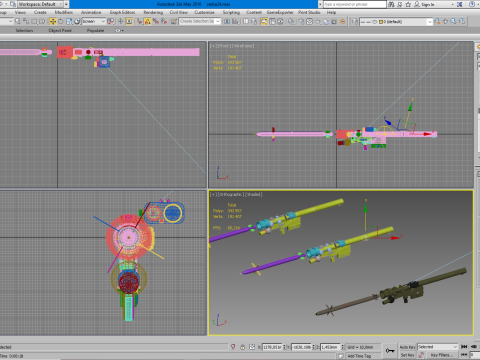The image size is (480, 360).
Task: Select the Rotate tool
Action: (x=61, y=21)
